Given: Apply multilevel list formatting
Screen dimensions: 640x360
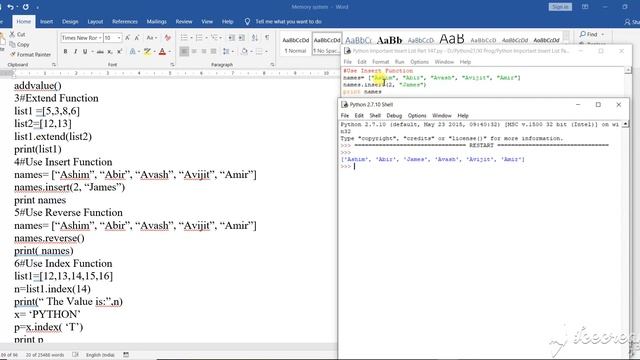Looking at the screenshot, I should (214, 38).
